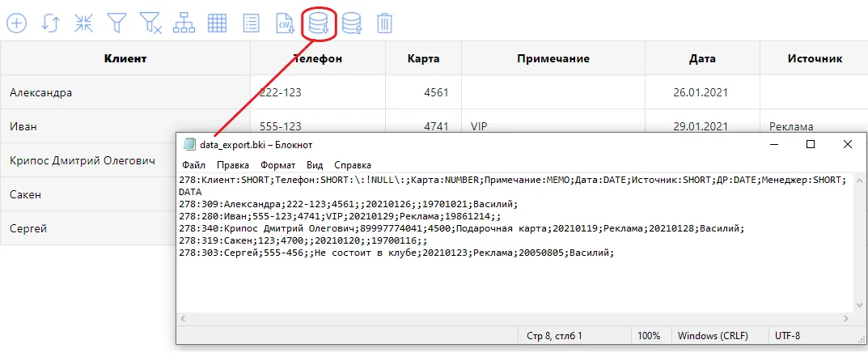
Task: Click the date cell 26.01.2021
Action: point(702,92)
